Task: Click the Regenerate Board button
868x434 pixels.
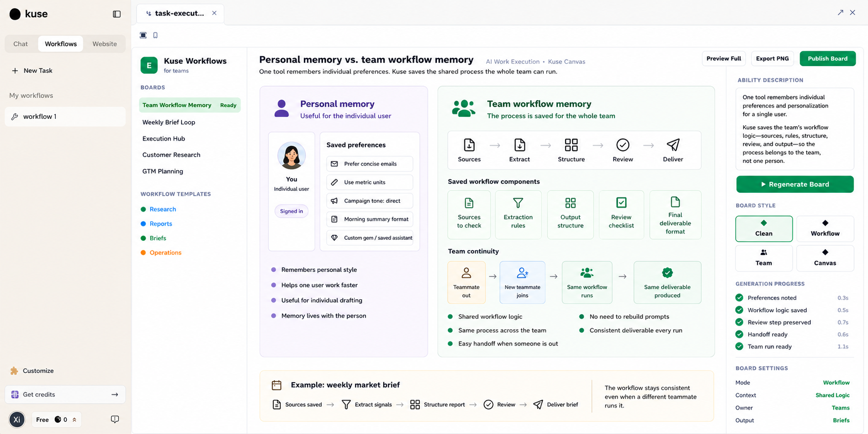Action: click(x=795, y=184)
